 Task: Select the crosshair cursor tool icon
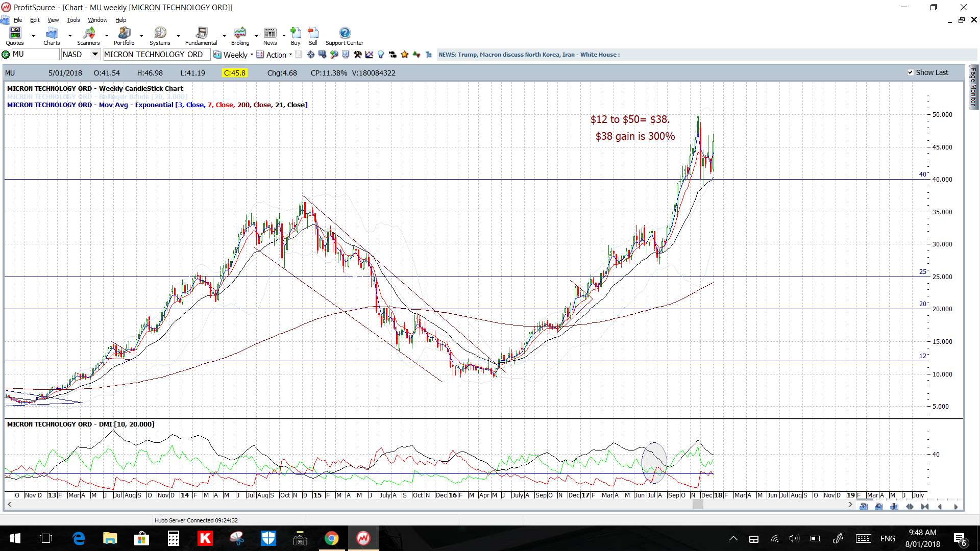point(310,55)
